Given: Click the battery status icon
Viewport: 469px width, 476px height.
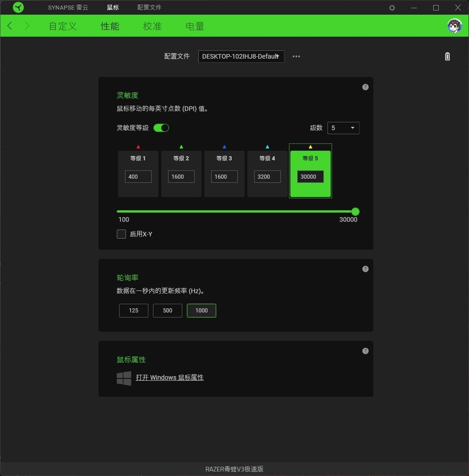Looking at the screenshot, I should [x=448, y=57].
